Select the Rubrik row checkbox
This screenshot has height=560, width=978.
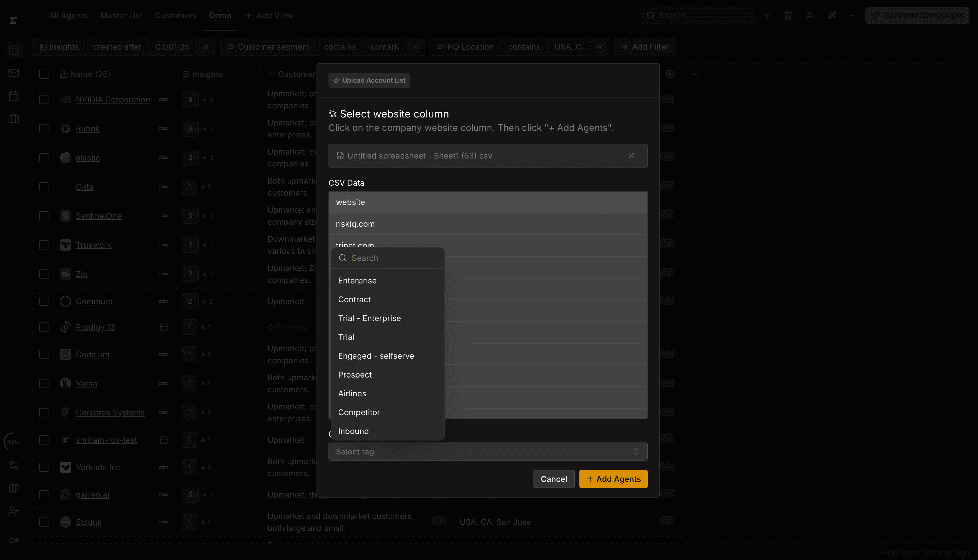[x=44, y=129]
